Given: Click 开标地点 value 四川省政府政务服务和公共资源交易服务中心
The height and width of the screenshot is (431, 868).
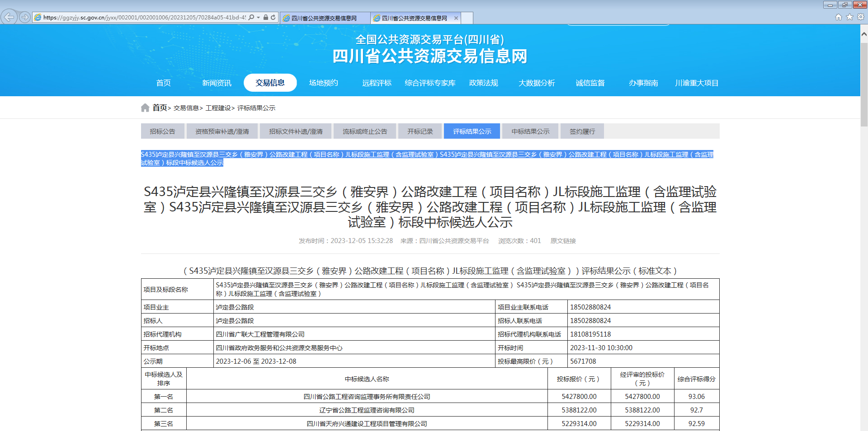Looking at the screenshot, I should (279, 348).
